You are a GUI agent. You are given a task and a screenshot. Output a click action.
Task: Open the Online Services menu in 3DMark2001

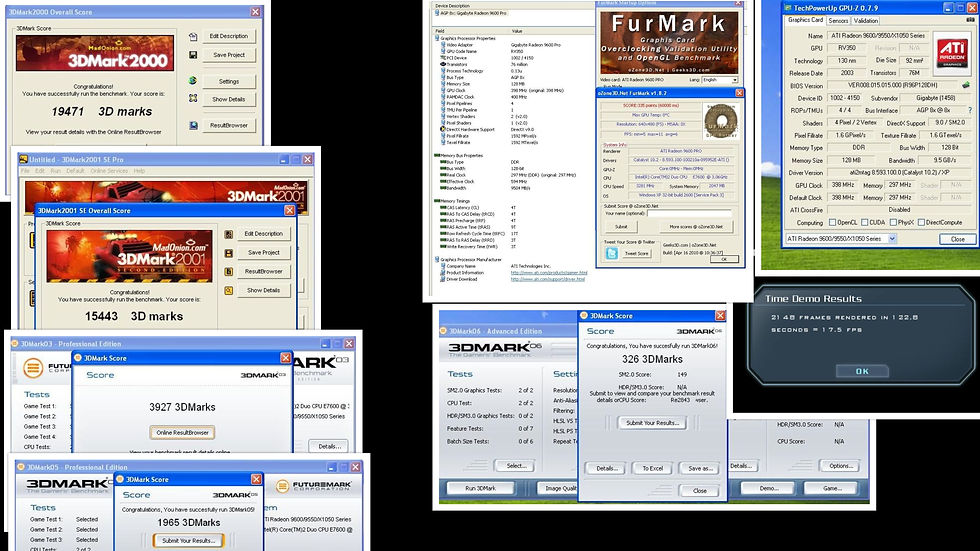point(109,171)
